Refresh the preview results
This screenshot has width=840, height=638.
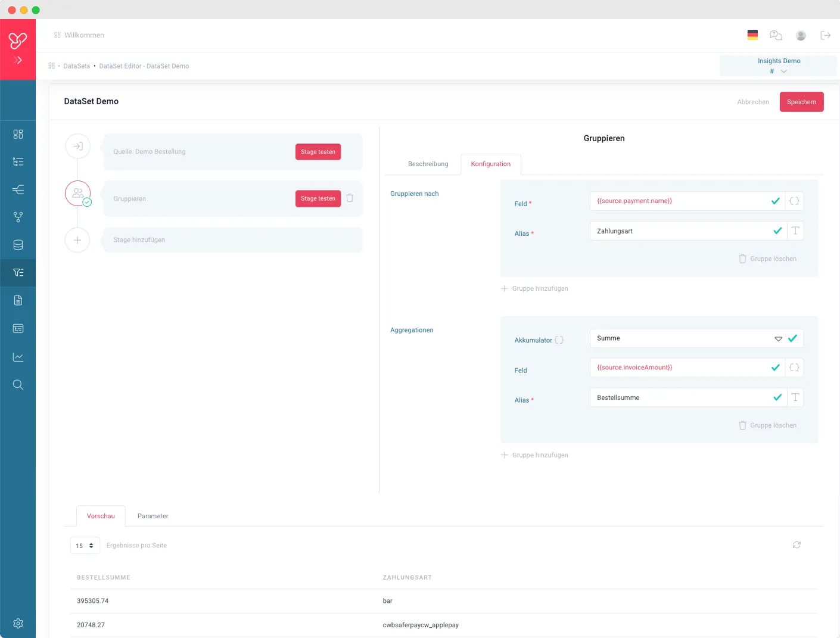[x=797, y=545]
